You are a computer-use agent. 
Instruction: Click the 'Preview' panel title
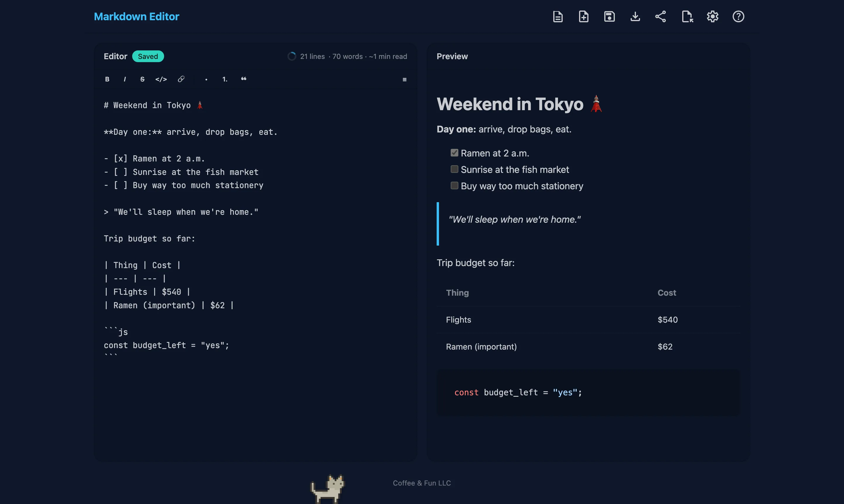[452, 56]
